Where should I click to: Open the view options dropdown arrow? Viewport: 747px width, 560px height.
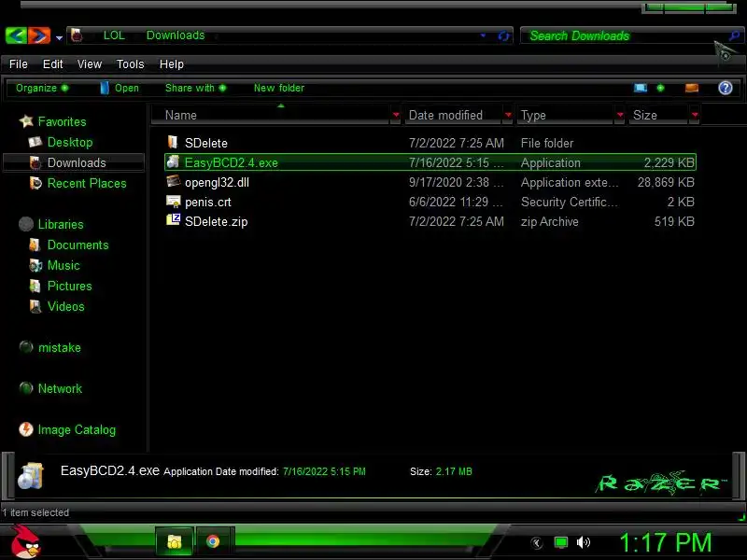point(660,88)
